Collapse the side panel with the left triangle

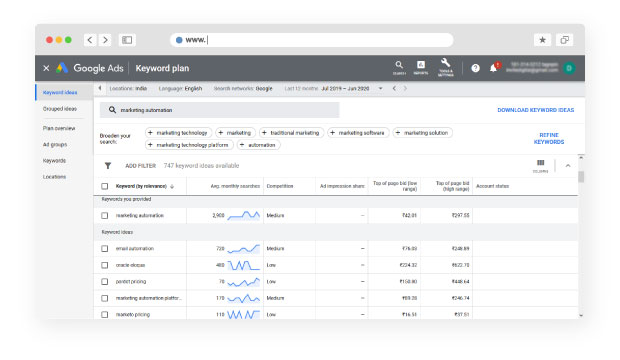(x=100, y=88)
